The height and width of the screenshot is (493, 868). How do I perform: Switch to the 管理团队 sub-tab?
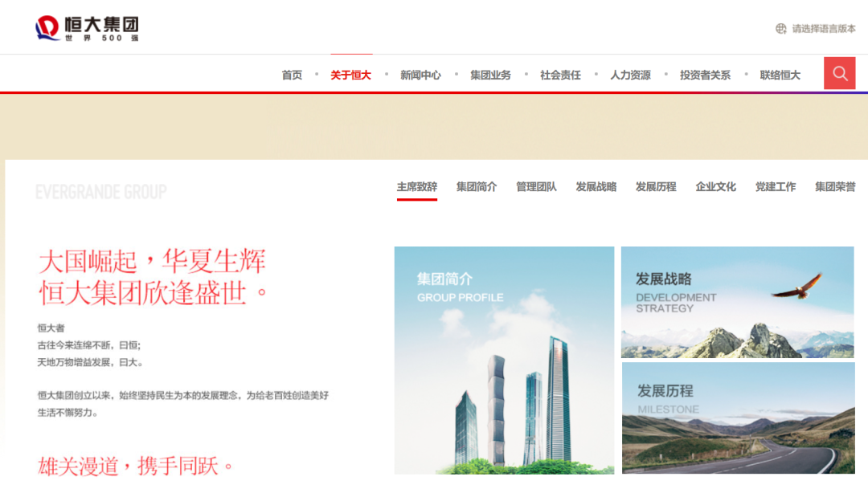[536, 187]
